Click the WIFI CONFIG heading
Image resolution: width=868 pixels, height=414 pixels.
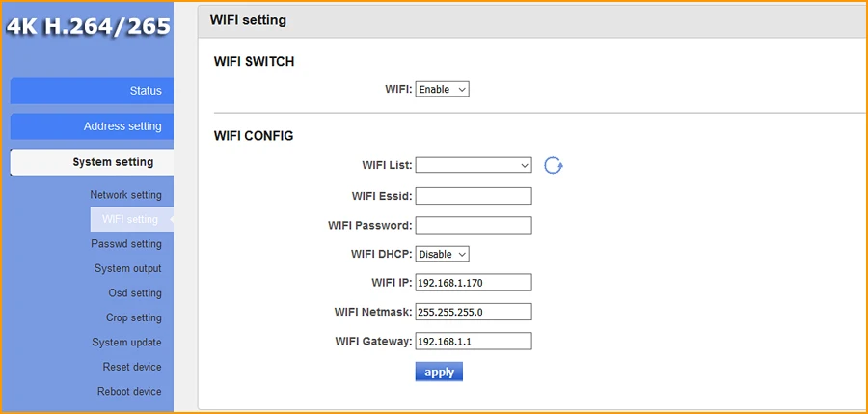coord(254,136)
